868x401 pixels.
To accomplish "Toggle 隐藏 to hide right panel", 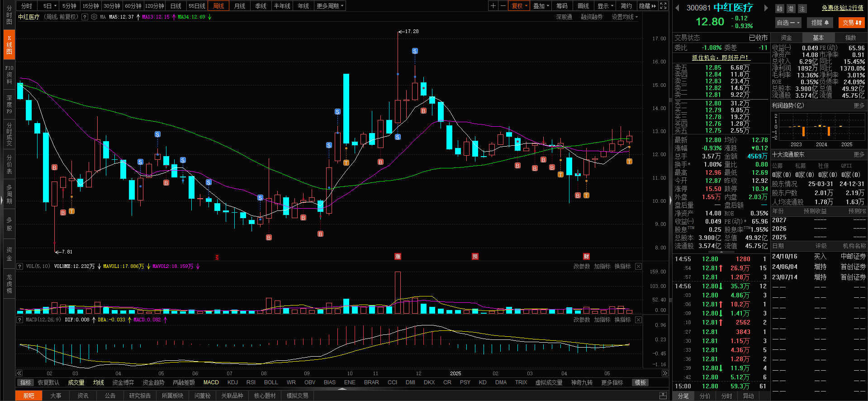I will (647, 6).
